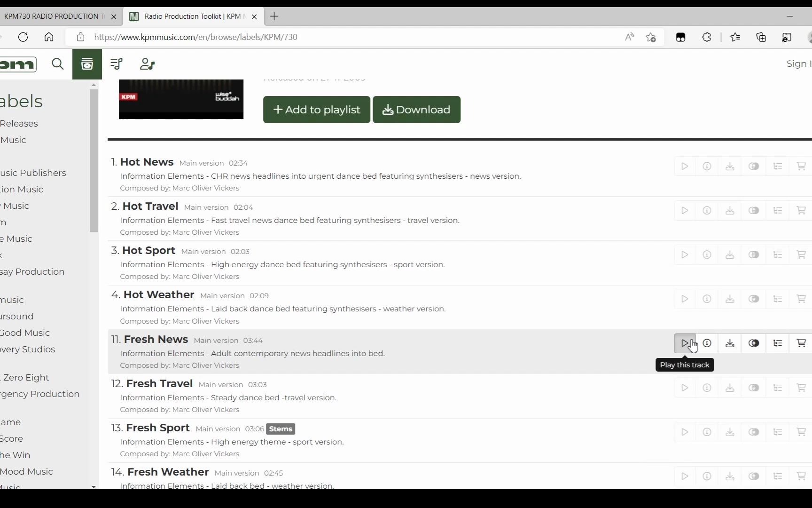Show versions list for Hot News
This screenshot has width=812, height=508.
pos(778,166)
